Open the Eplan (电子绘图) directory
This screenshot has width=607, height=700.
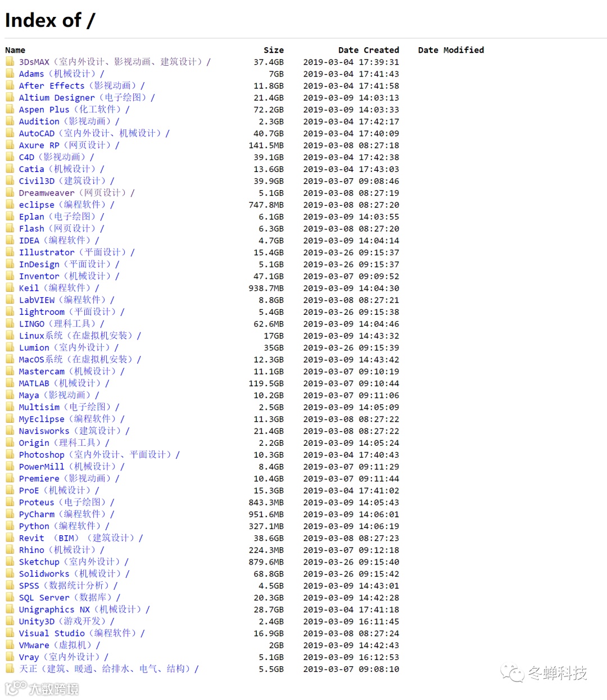click(x=61, y=216)
